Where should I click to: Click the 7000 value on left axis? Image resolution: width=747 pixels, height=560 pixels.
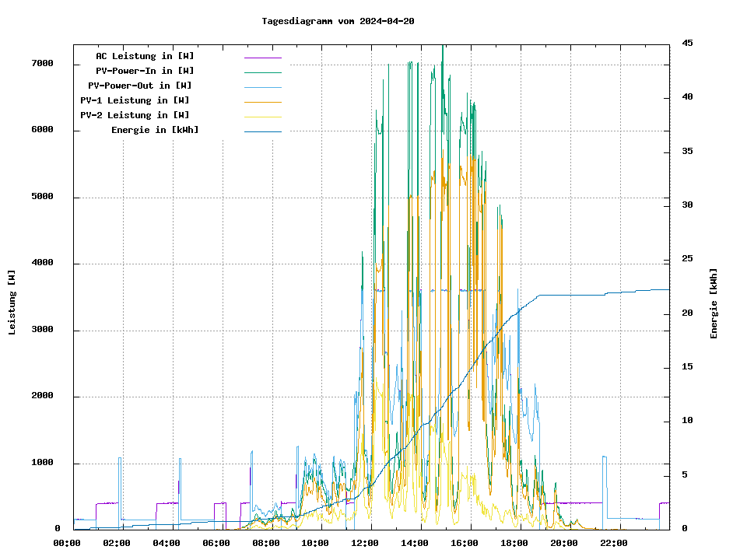42,64
